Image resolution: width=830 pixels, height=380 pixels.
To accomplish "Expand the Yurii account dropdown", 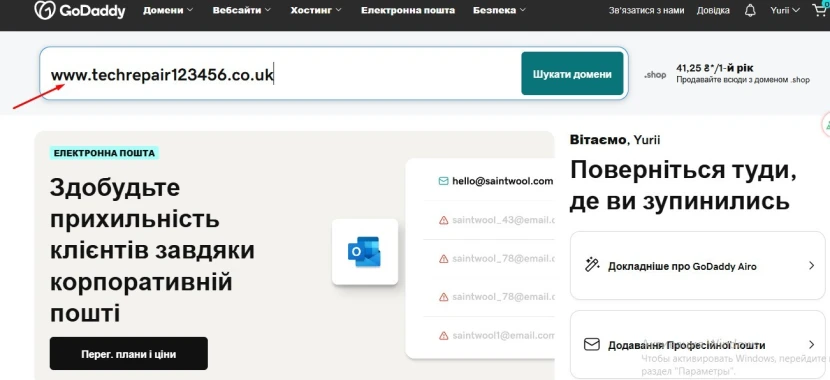I will 785,11.
